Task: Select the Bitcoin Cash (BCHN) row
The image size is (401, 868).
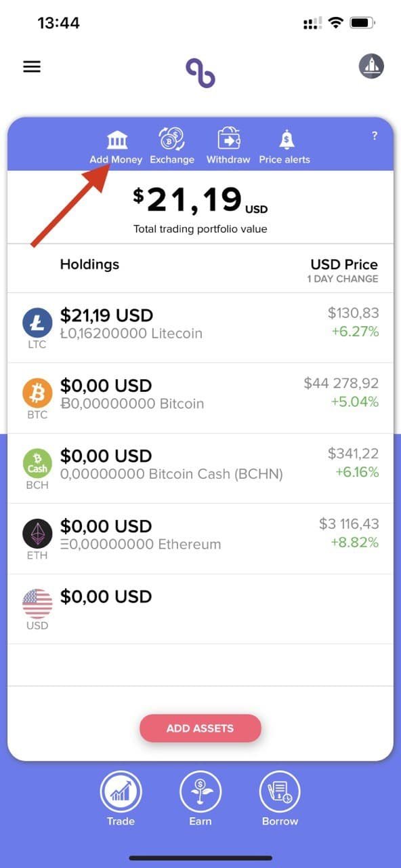Action: [200, 469]
